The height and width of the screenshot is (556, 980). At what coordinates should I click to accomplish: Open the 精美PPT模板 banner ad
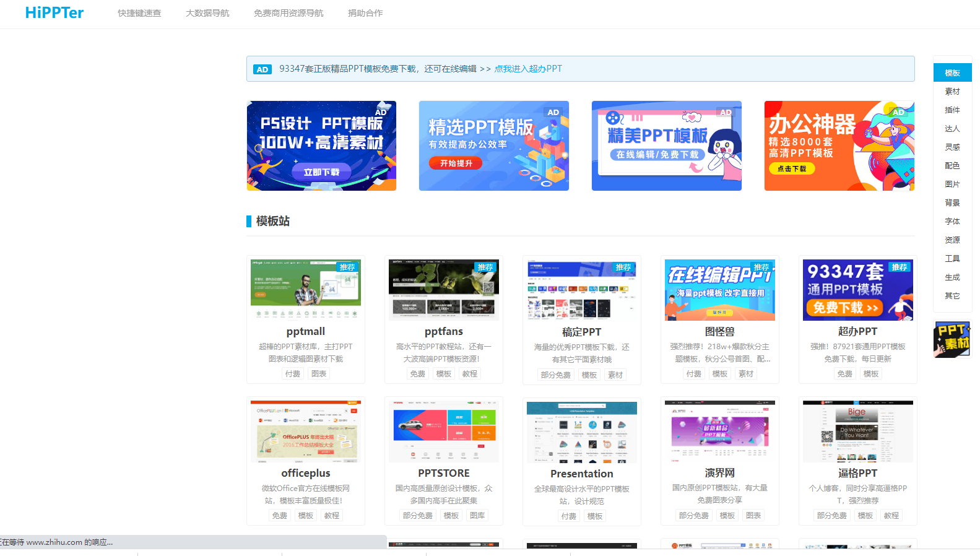pyautogui.click(x=667, y=146)
